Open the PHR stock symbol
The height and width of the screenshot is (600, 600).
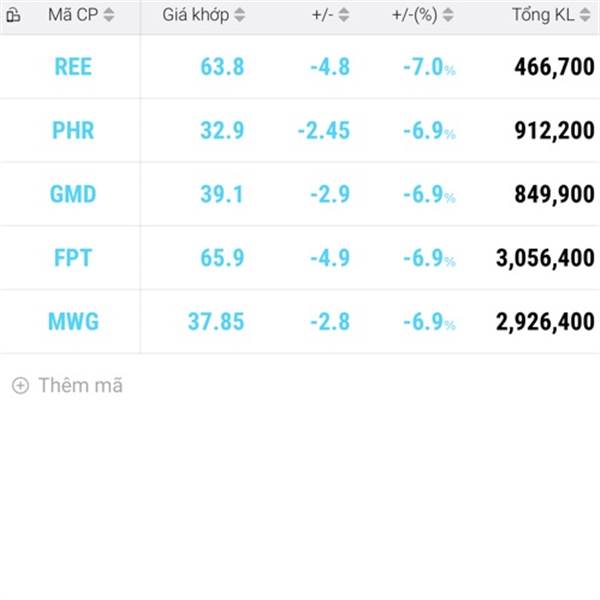pyautogui.click(x=73, y=130)
